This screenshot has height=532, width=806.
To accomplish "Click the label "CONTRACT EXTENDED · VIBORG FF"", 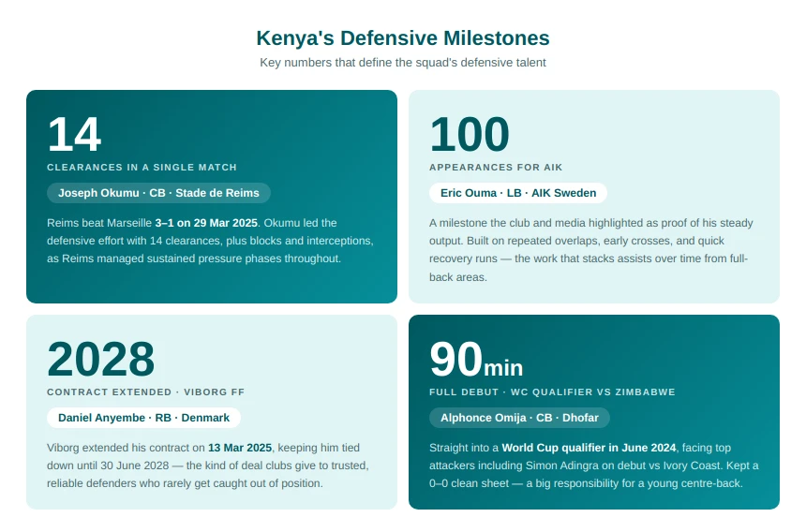I will pyautogui.click(x=145, y=392).
